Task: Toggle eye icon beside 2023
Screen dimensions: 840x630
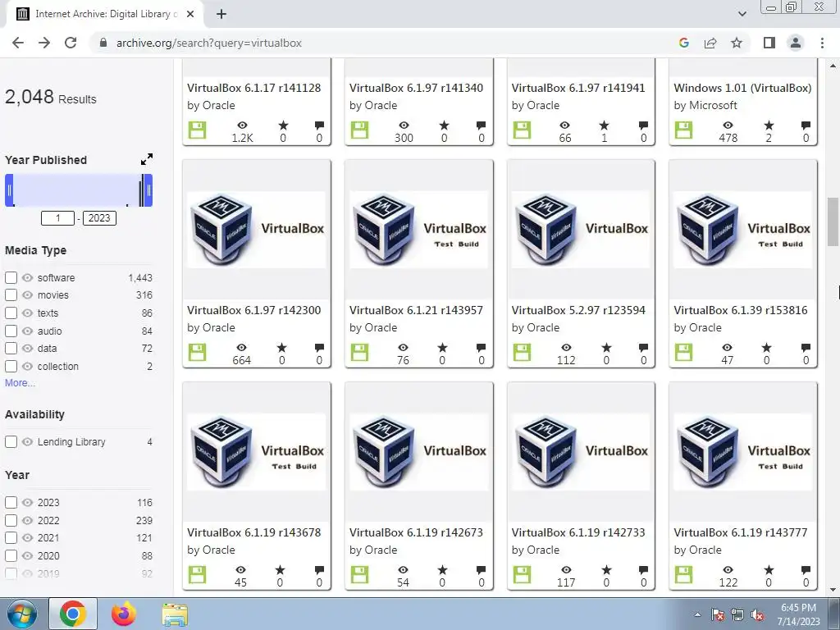Action: [27, 503]
